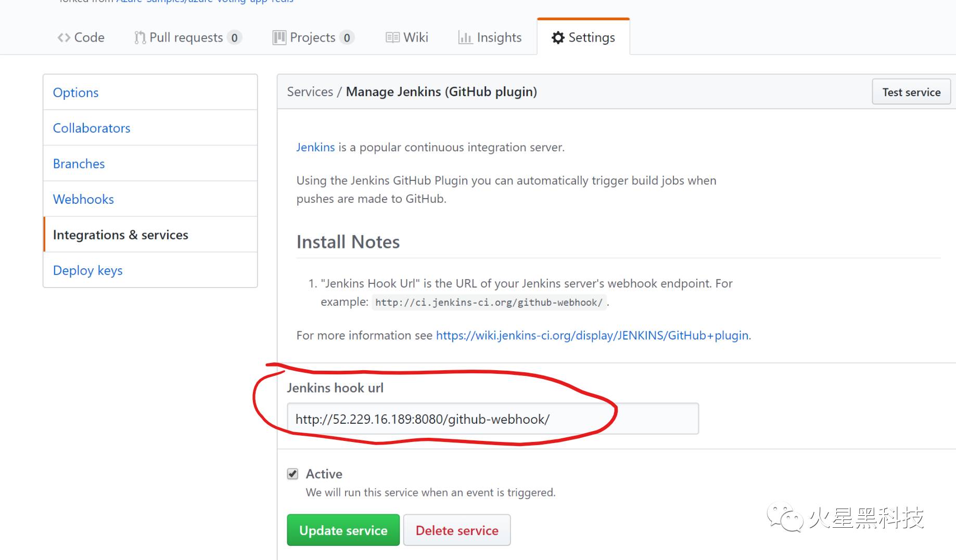Open the wiki.jenkins-ci.org GitHub plugin link

pos(593,335)
